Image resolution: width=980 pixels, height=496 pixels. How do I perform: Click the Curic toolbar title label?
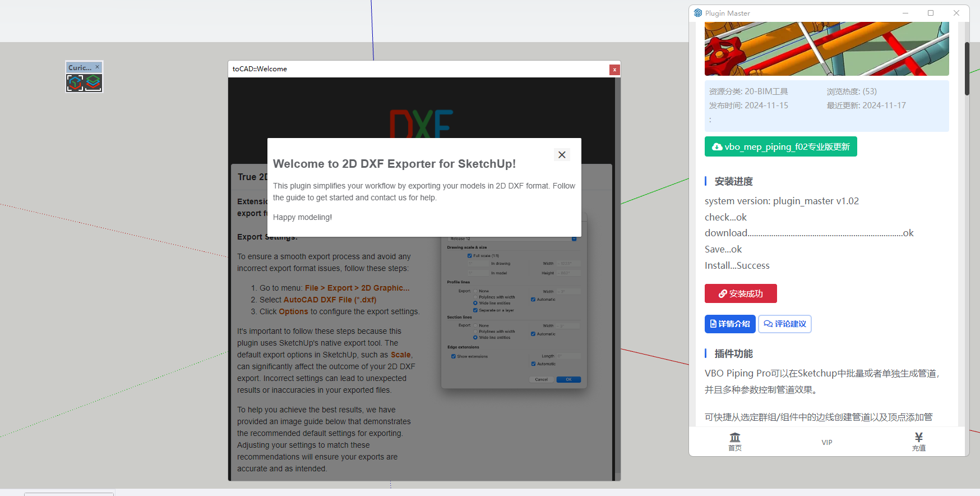(80, 67)
